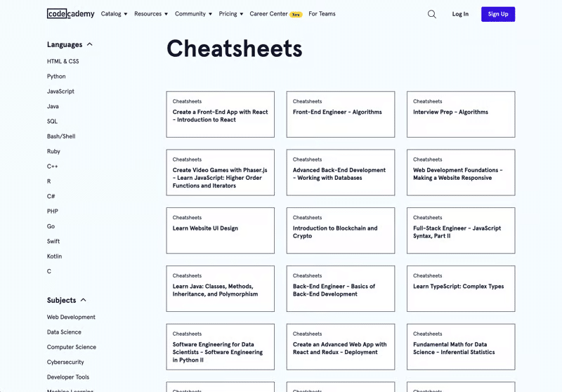
Task: Click the Codecademy logo
Action: (x=71, y=14)
